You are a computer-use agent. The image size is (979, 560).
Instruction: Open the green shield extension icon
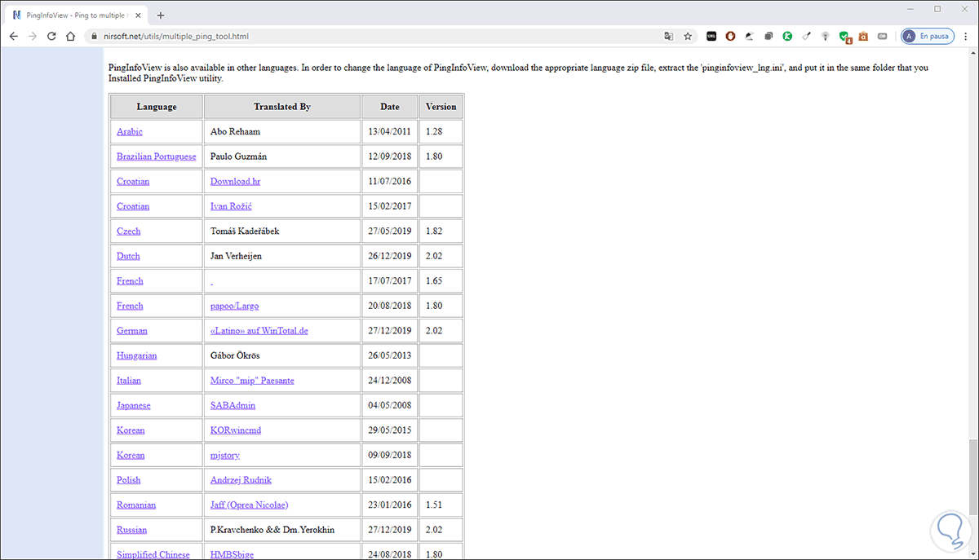844,37
